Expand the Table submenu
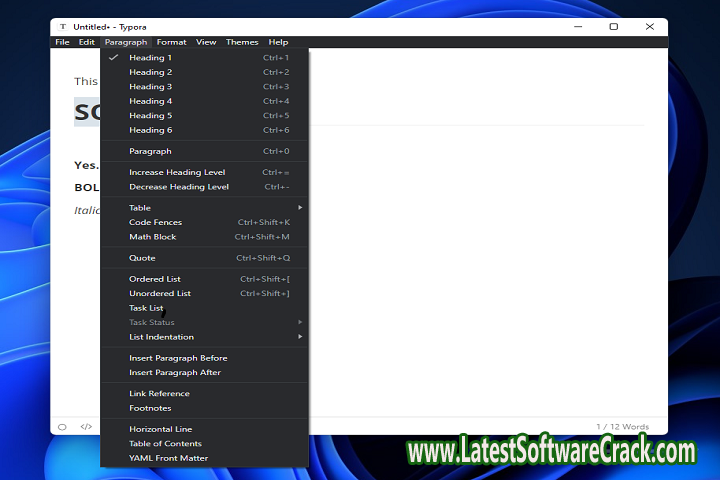This screenshot has height=480, width=720. (299, 208)
